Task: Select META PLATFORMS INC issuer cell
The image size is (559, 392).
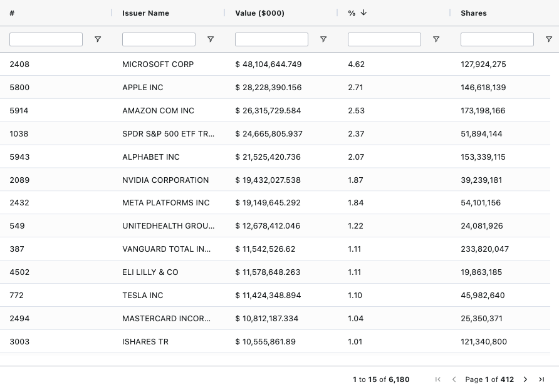Action: tap(166, 202)
